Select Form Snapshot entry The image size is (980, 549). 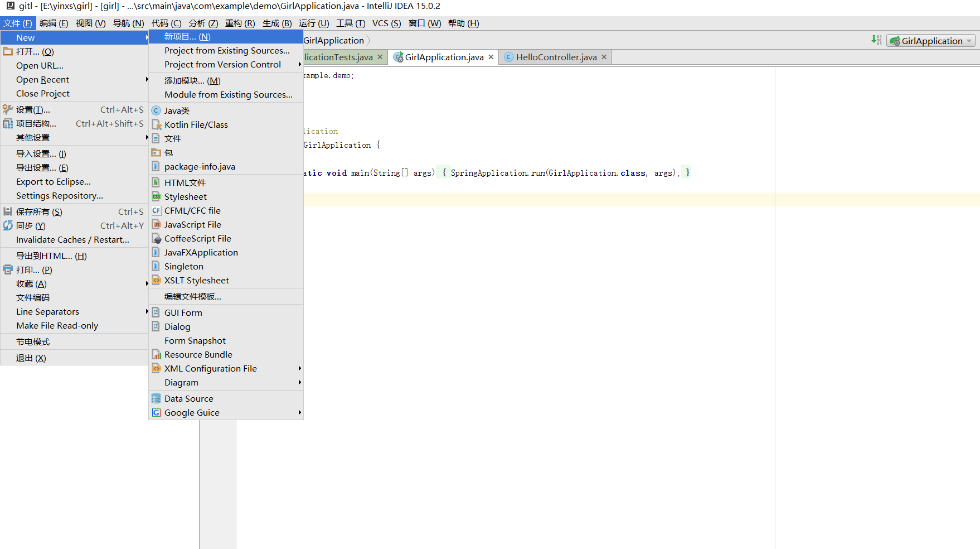[x=226, y=340]
